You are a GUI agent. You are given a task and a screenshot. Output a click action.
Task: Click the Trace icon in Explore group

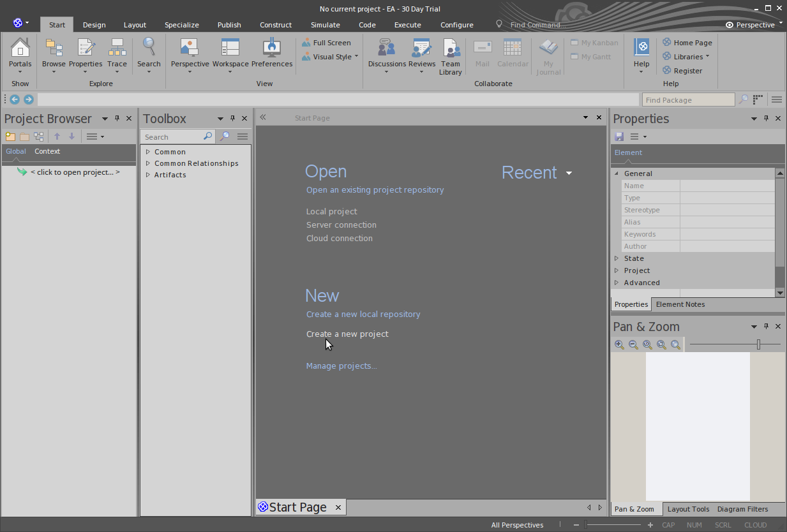click(x=117, y=48)
